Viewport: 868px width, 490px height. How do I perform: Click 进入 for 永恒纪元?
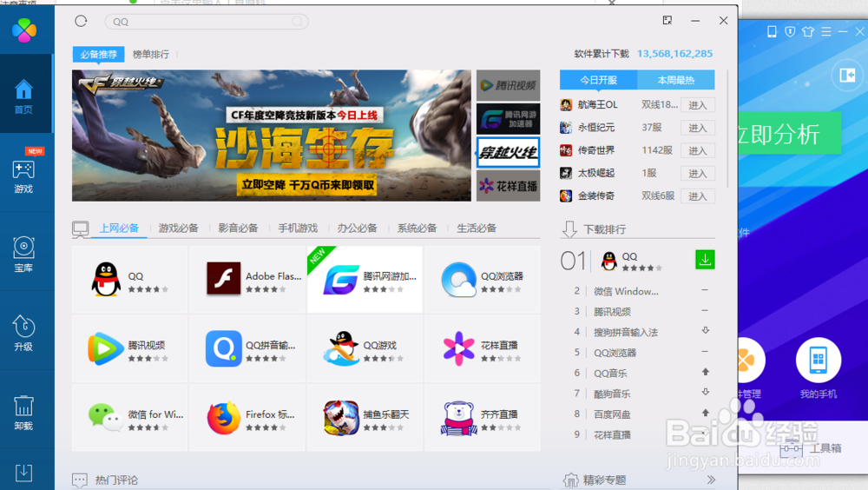(x=698, y=128)
